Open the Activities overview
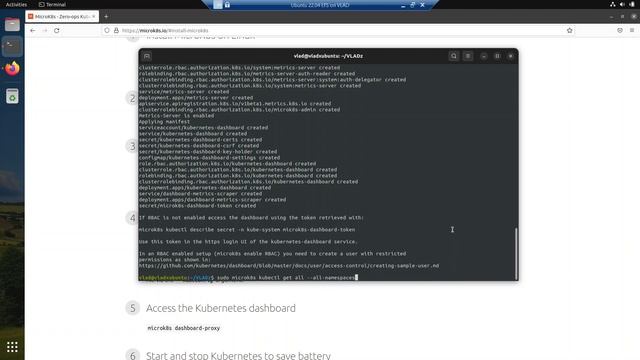Image resolution: width=640 pixels, height=360 pixels. coord(16,4)
